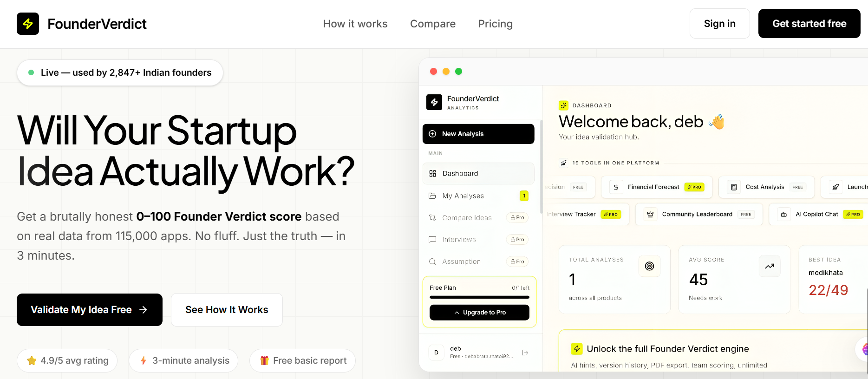Image resolution: width=868 pixels, height=379 pixels.
Task: Select Pricing in the top navigation
Action: 495,23
